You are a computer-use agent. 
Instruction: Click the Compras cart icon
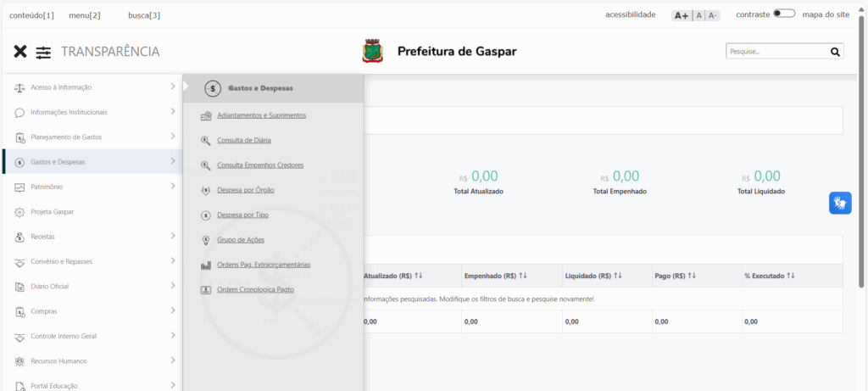[x=19, y=311]
